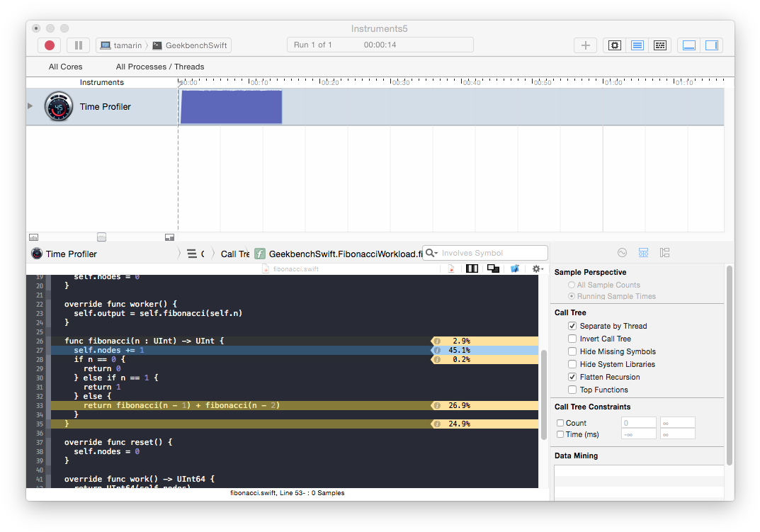This screenshot has height=532, width=760.
Task: Click the info icon beside 26.9%
Action: (x=437, y=405)
